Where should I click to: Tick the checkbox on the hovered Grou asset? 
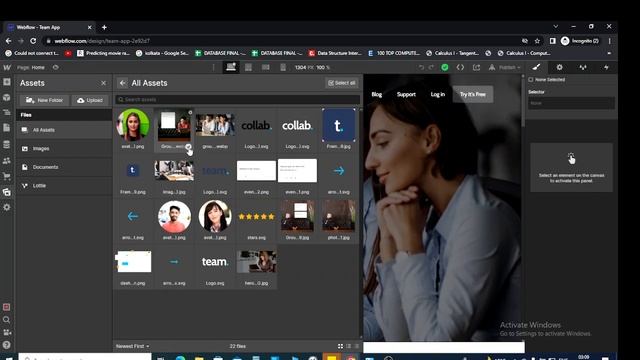(188, 146)
